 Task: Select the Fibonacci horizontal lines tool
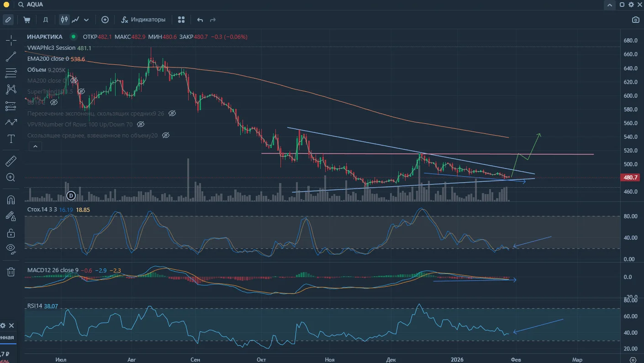pyautogui.click(x=11, y=73)
